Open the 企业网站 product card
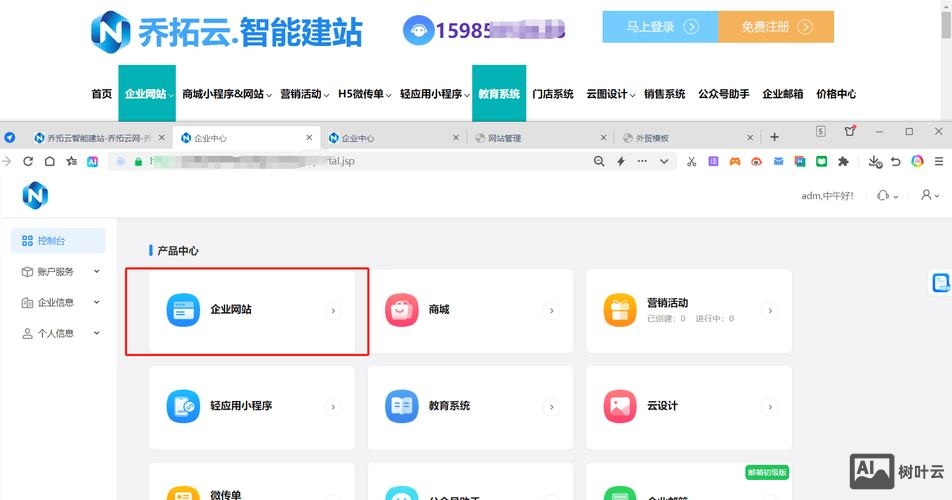The image size is (952, 500). click(251, 311)
